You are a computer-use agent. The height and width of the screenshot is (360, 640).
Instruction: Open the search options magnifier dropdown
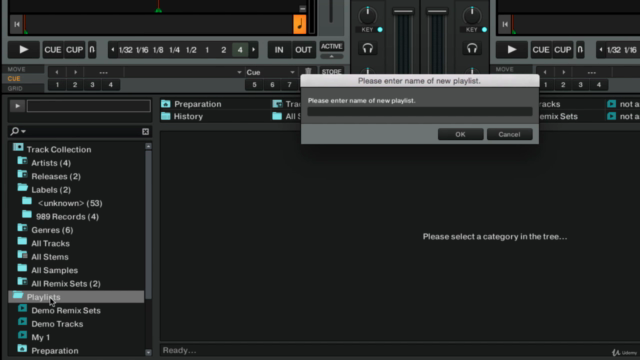pyautogui.click(x=18, y=131)
